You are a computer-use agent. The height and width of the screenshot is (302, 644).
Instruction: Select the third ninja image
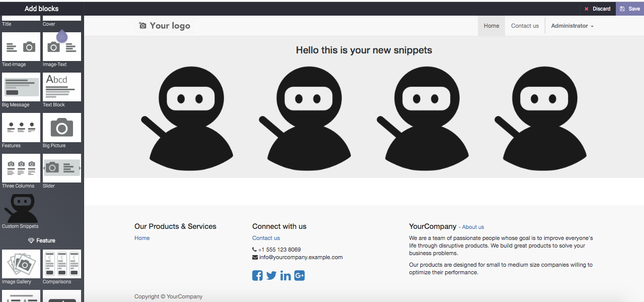[x=423, y=118]
